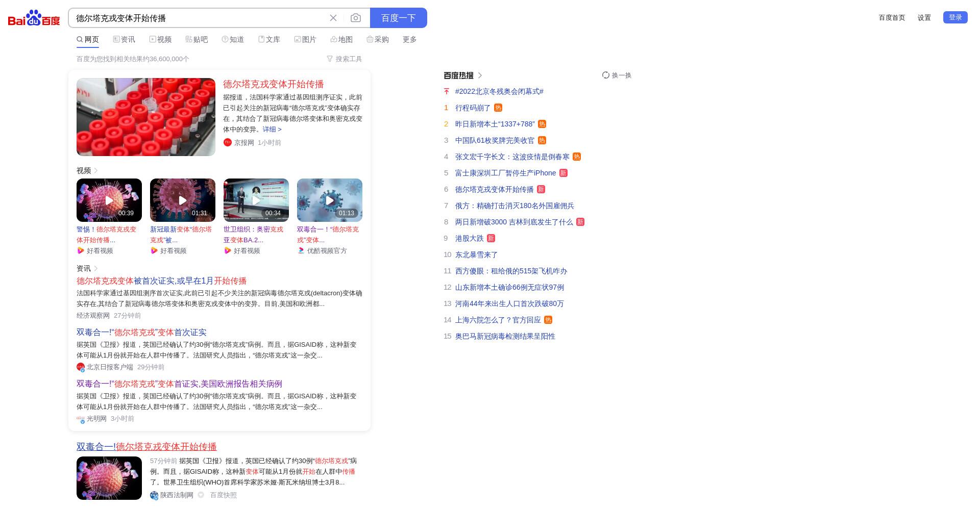Open the 地图 tab
The height and width of the screenshot is (509, 980).
[x=341, y=39]
